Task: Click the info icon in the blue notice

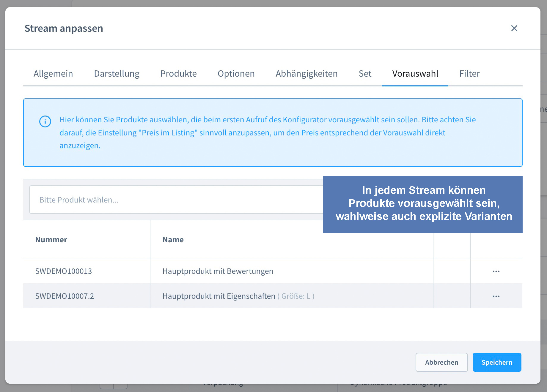Action: (45, 121)
